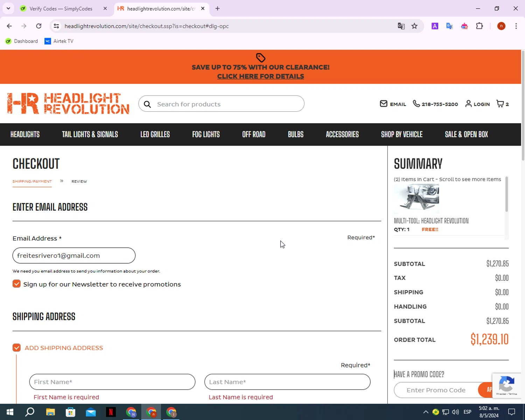
Task: Close the Verify Codes — SimplyCodes tab
Action: pos(105,8)
